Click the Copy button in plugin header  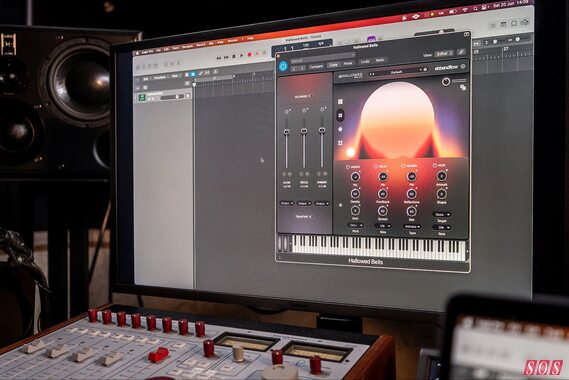(333, 65)
